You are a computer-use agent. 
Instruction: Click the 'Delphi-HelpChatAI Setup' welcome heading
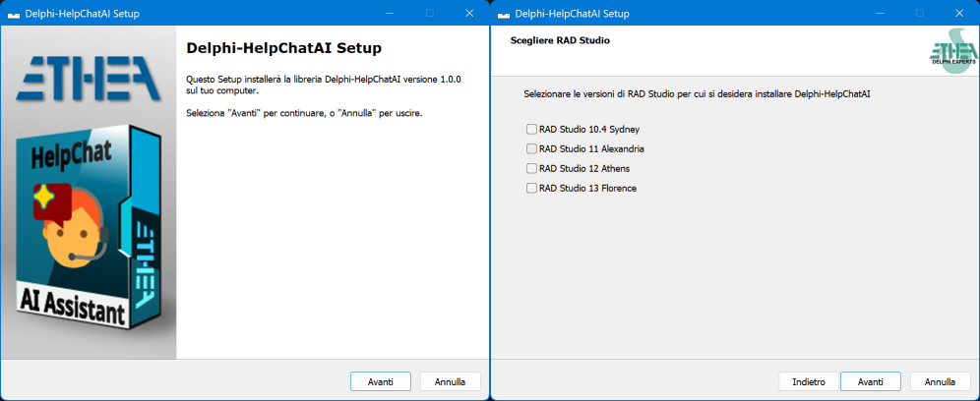[x=284, y=48]
